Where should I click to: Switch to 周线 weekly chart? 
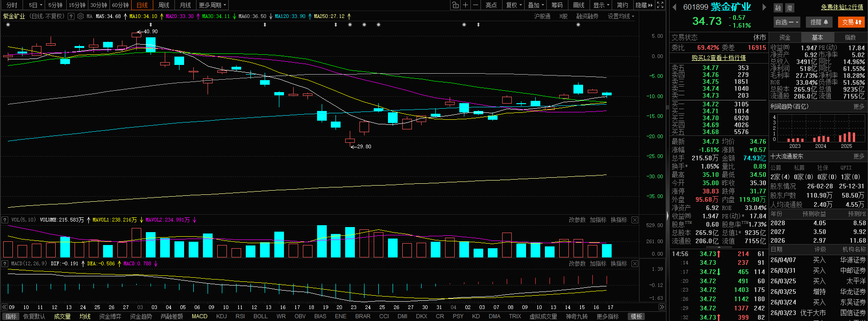point(164,5)
